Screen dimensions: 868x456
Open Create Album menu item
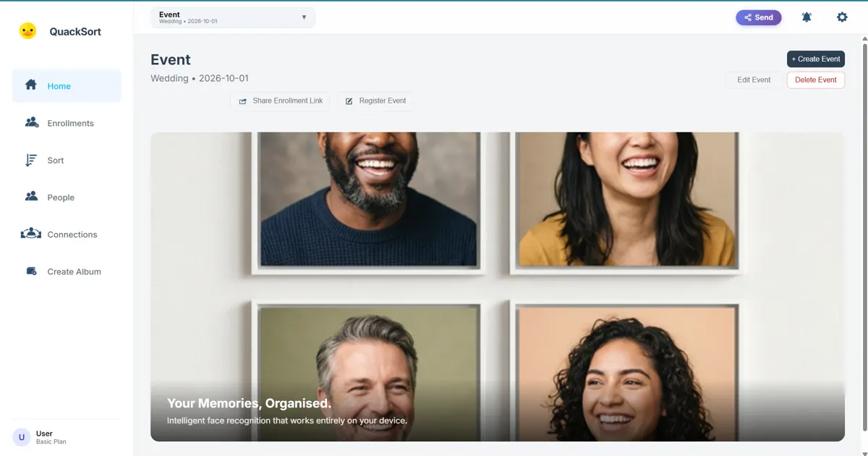(x=67, y=271)
